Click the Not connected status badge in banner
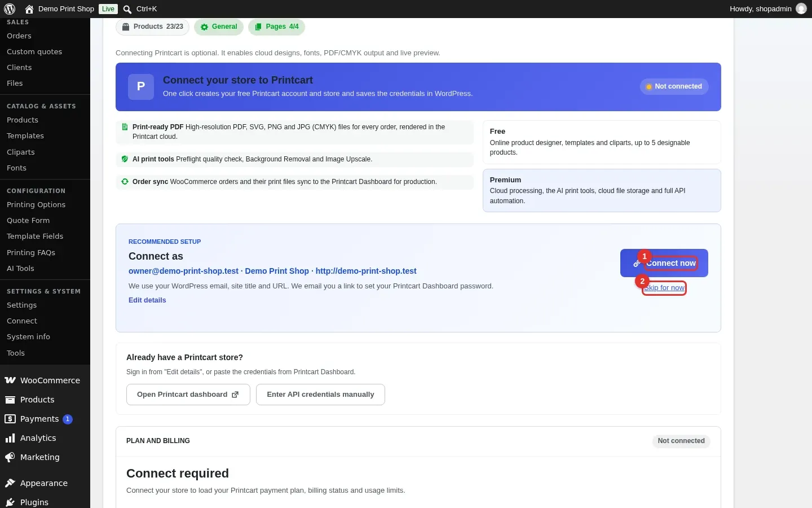 (674, 86)
